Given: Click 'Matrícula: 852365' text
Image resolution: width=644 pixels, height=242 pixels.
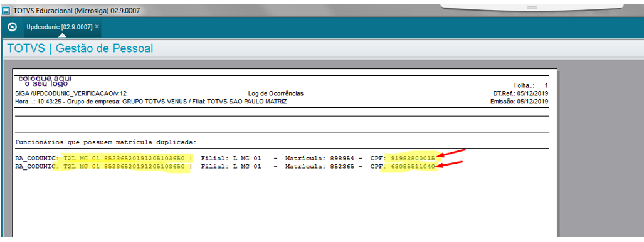Looking at the screenshot, I should pos(320,166).
